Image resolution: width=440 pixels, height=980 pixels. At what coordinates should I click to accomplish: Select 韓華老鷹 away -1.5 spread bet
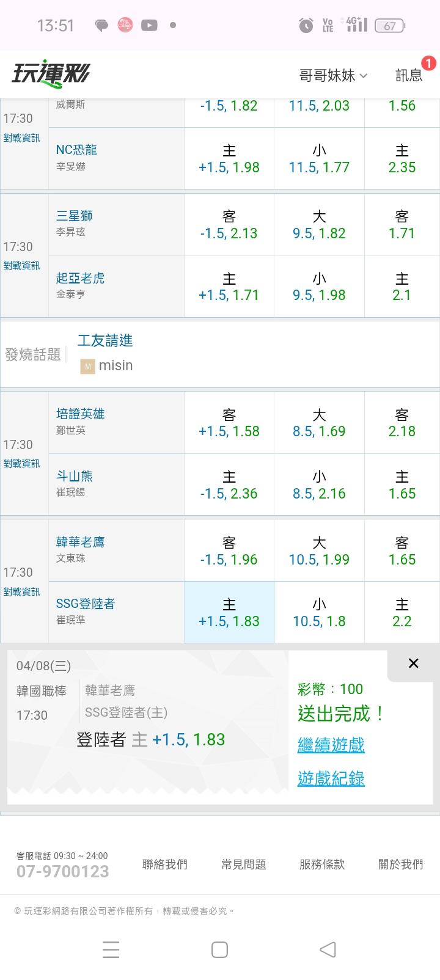(x=229, y=551)
